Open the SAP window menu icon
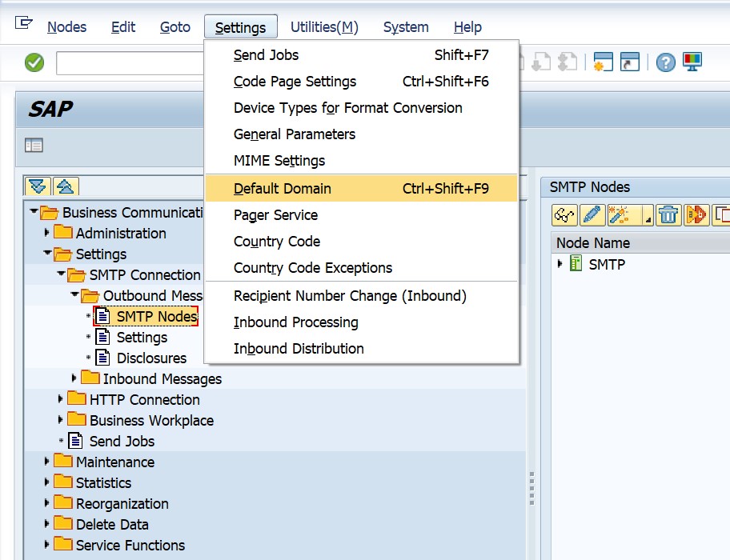The image size is (730, 560). pyautogui.click(x=24, y=22)
